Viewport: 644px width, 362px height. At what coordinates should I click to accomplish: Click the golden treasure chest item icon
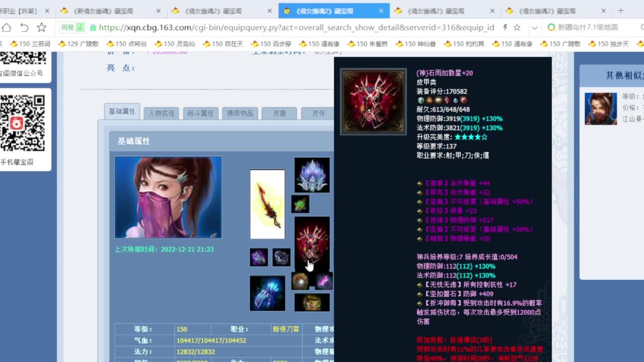(312, 302)
